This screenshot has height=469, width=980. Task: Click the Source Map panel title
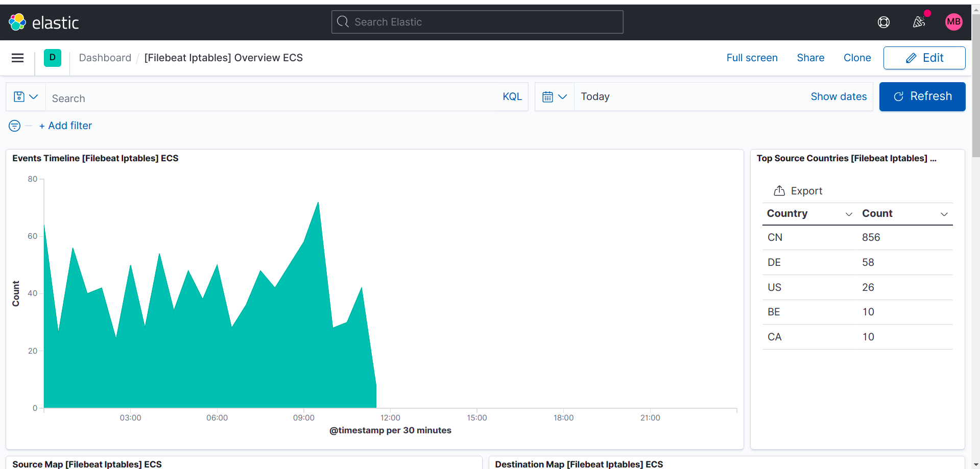tap(87, 464)
